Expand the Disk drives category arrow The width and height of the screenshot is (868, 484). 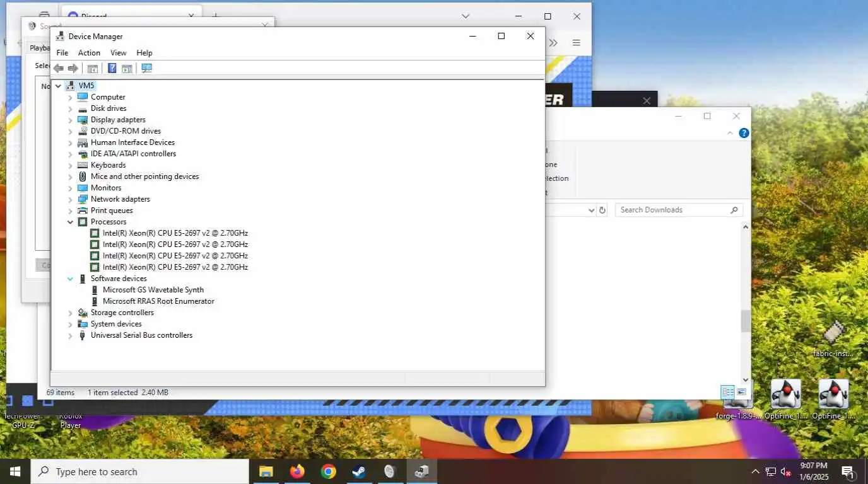click(71, 108)
